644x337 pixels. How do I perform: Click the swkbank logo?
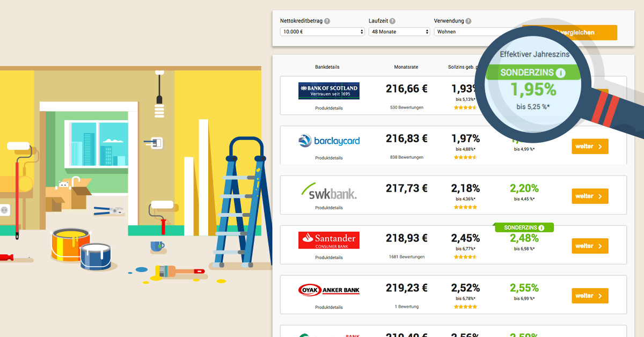coord(329,191)
